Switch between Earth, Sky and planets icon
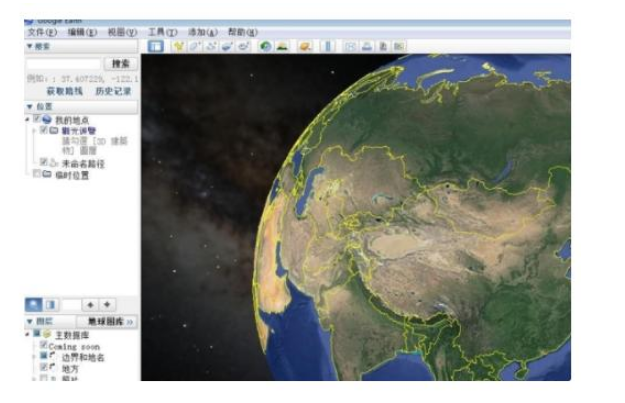625x403 pixels. point(305,46)
